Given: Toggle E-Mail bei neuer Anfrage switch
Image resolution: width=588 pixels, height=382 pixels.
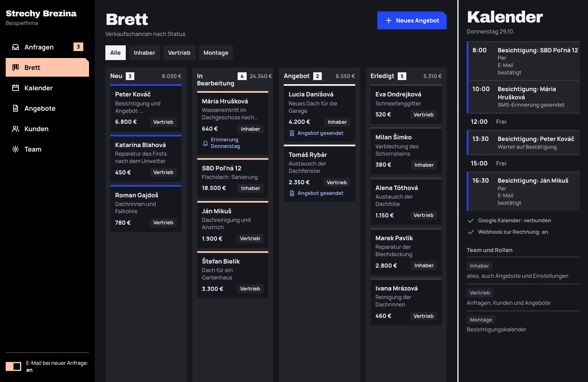Looking at the screenshot, I should (13, 366).
